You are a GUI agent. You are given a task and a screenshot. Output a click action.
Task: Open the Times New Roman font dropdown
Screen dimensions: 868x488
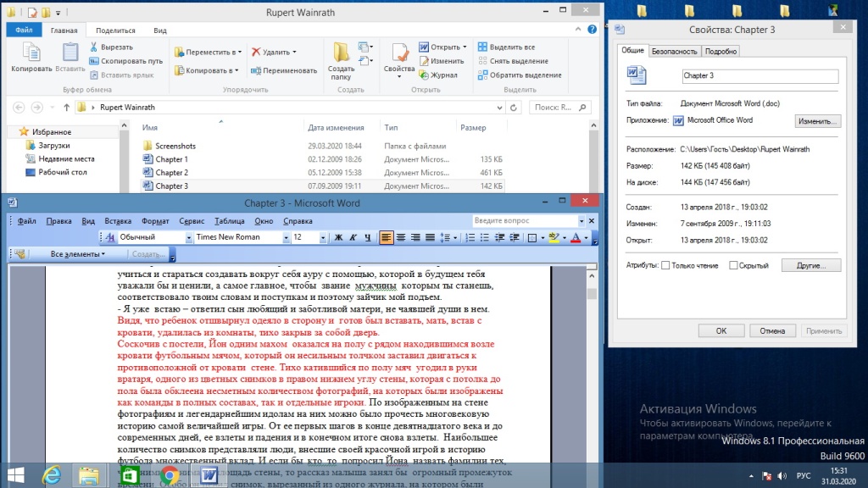click(x=287, y=237)
